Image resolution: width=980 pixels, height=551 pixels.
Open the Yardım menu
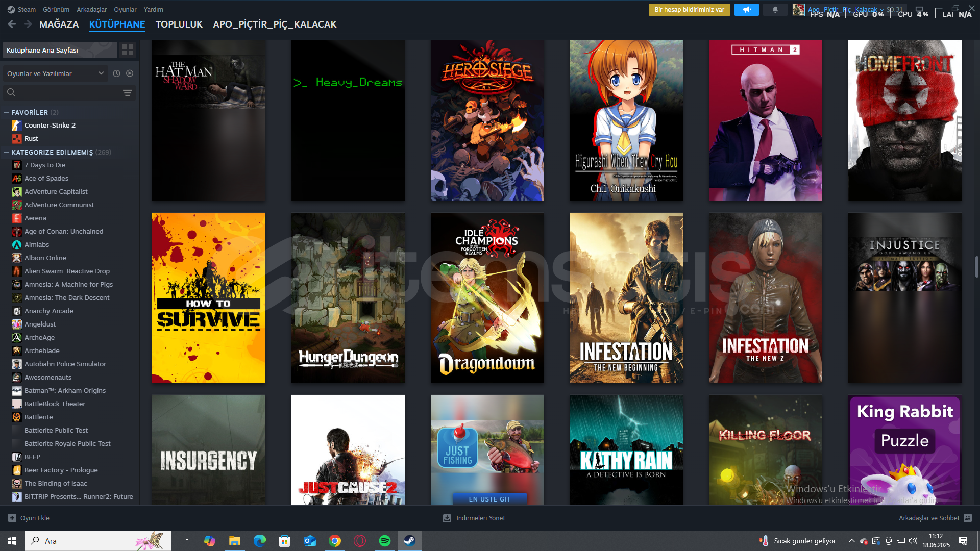154,9
